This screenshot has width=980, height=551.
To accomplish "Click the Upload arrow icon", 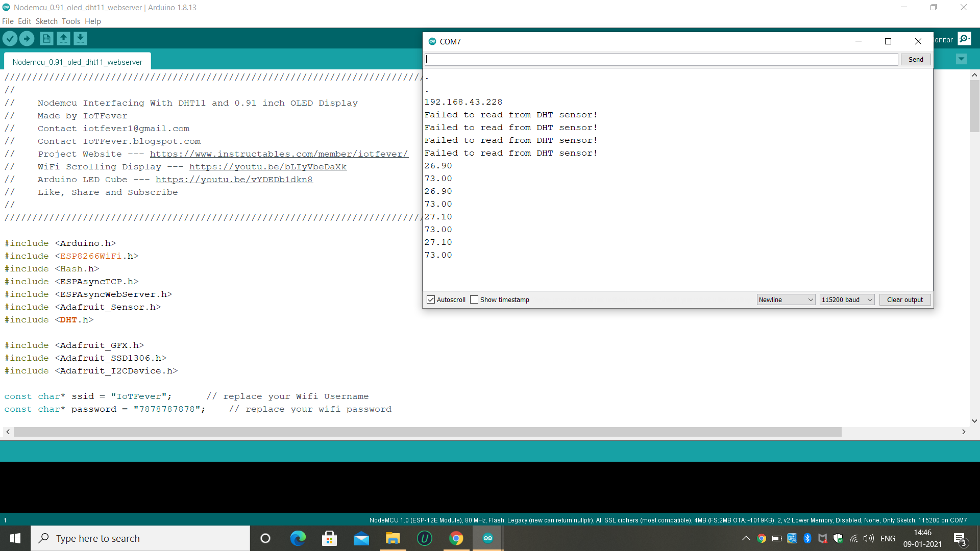I will coord(27,38).
